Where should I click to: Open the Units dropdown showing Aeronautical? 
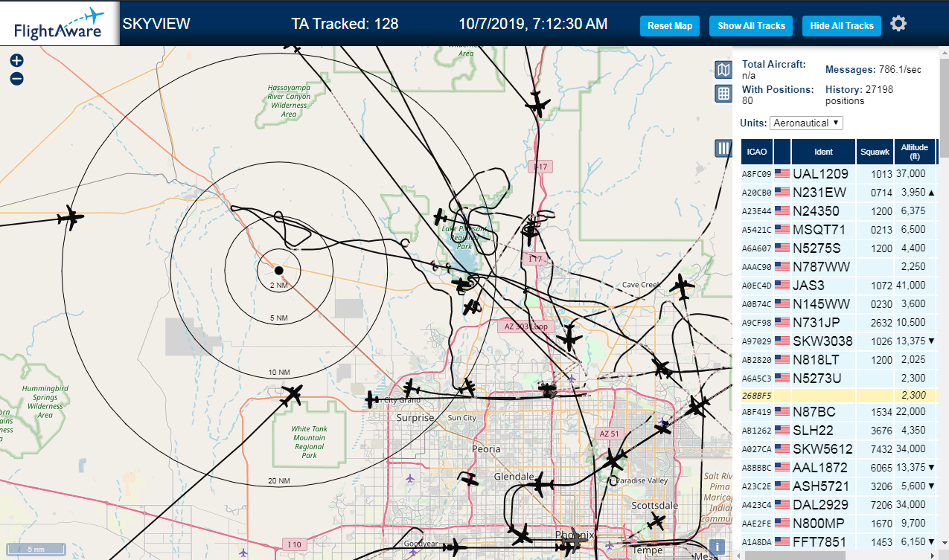[806, 123]
